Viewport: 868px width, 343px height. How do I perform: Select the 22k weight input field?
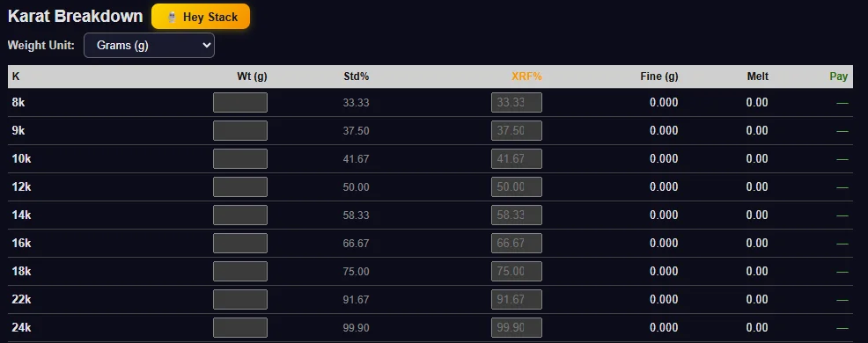[x=240, y=299]
